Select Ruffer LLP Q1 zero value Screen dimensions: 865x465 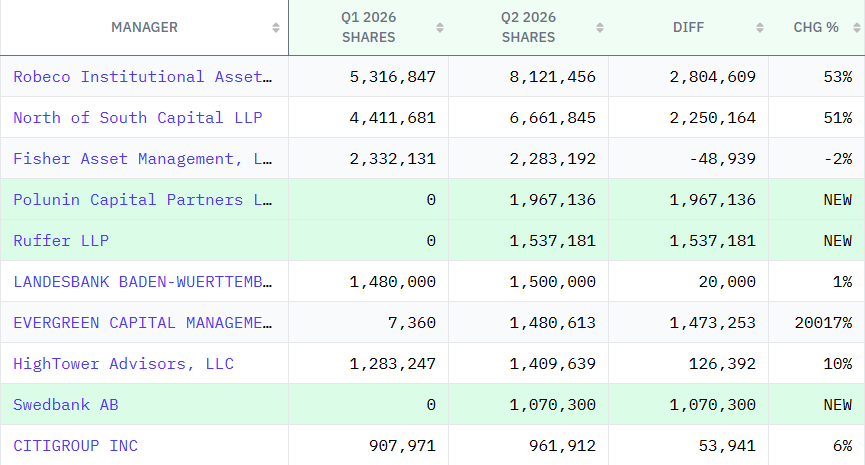pos(431,240)
